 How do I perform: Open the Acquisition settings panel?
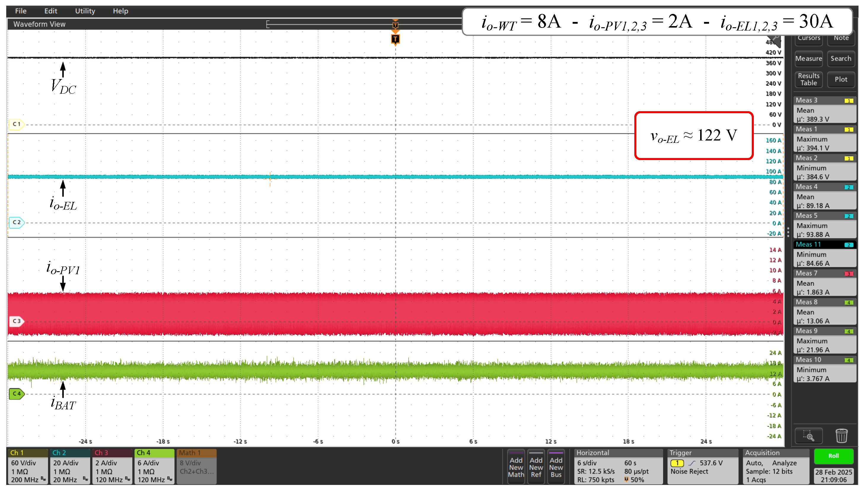[776, 466]
